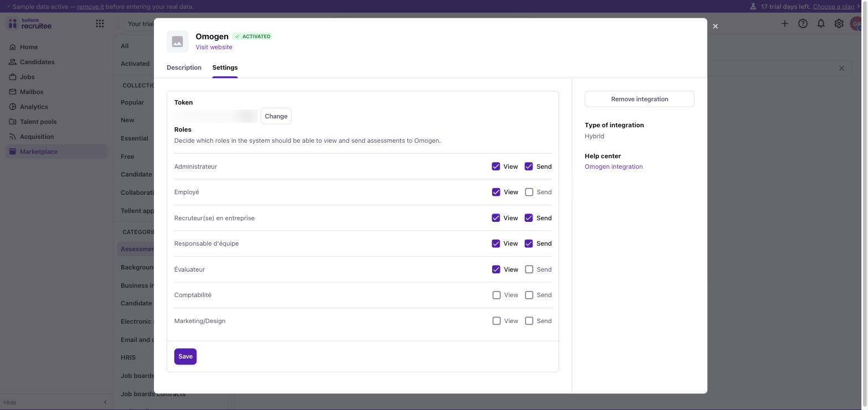
Task: Click the Choose a plan link
Action: pyautogui.click(x=833, y=7)
